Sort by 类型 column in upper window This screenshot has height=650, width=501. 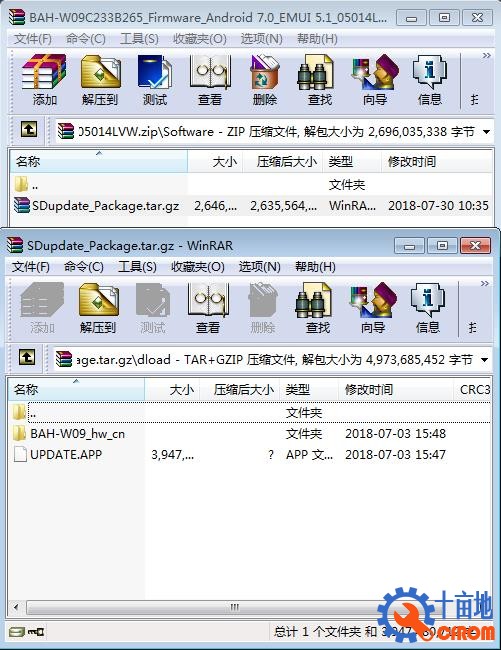tap(352, 161)
